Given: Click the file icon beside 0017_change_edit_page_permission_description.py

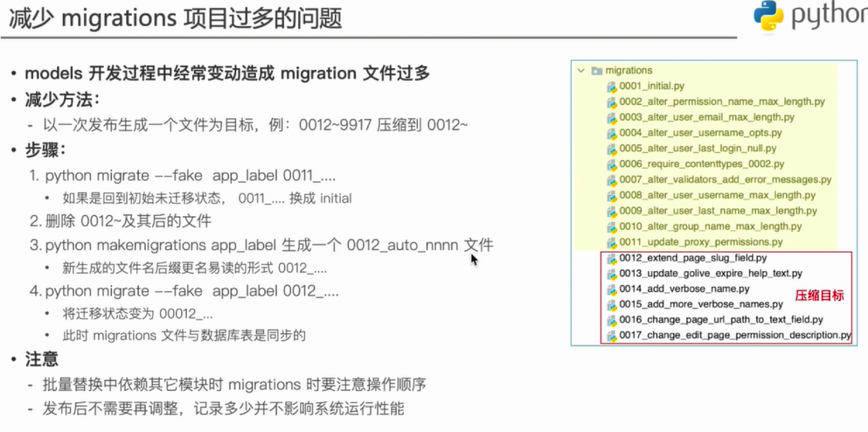Looking at the screenshot, I should [x=612, y=336].
